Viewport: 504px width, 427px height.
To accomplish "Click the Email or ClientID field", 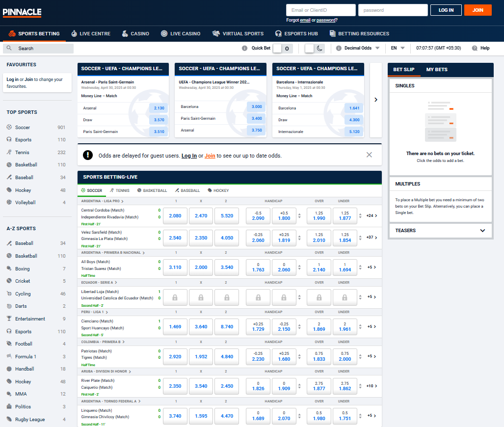I will (321, 10).
